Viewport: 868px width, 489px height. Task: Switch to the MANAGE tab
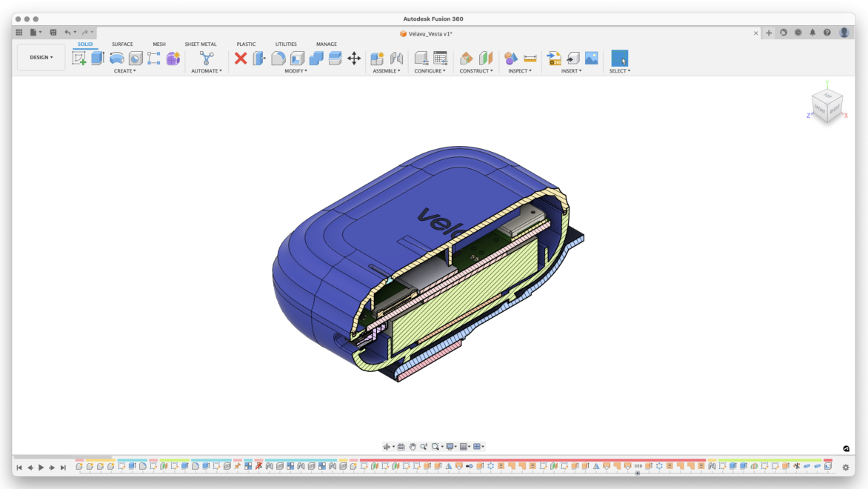tap(327, 44)
